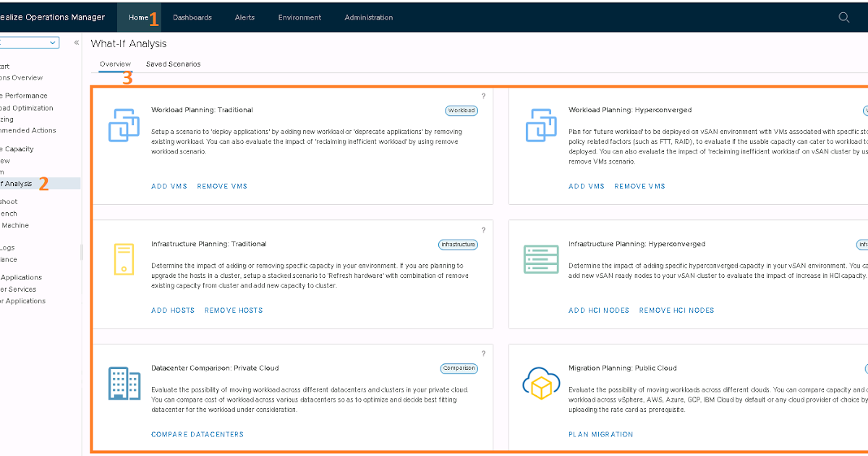The width and height of the screenshot is (868, 456).
Task: Click the Workload Planning: Hyperconverged icon
Action: pyautogui.click(x=540, y=124)
